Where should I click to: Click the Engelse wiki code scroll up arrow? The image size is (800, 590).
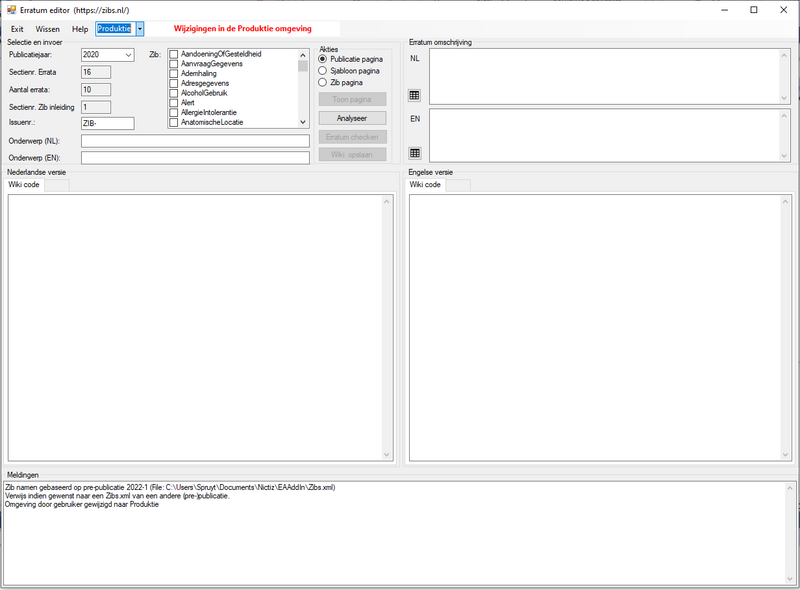[x=785, y=201]
